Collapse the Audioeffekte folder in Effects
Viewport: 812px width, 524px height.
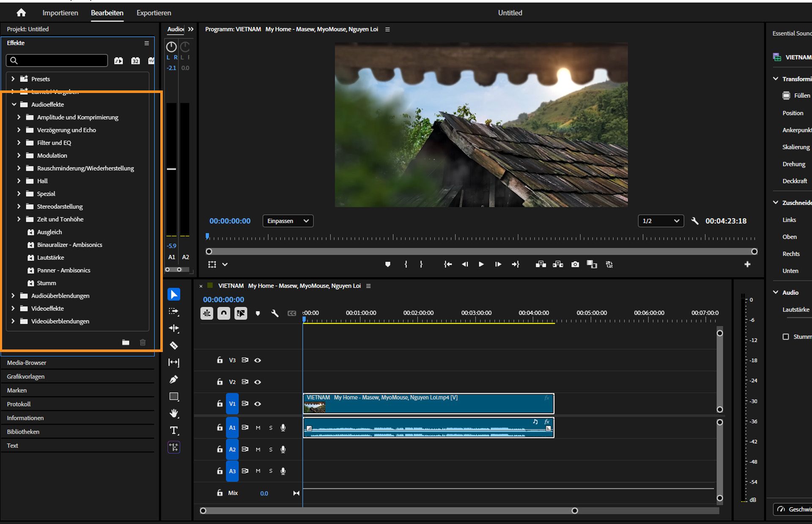point(14,104)
